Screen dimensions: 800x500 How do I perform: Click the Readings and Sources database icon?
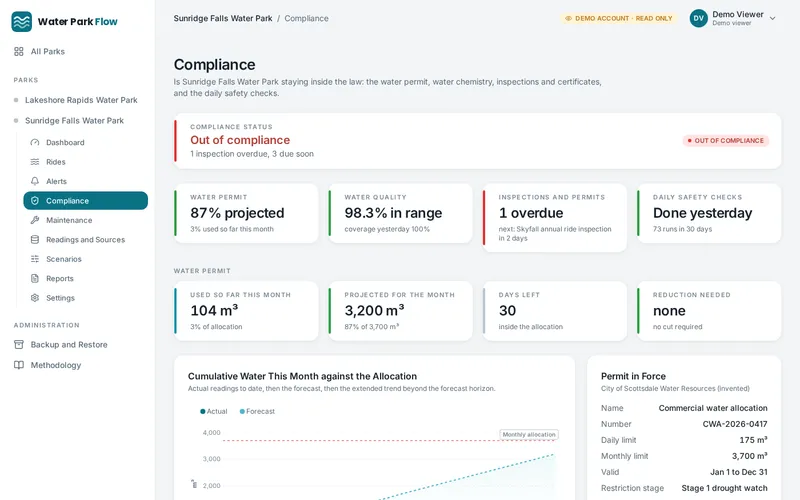[x=35, y=239]
